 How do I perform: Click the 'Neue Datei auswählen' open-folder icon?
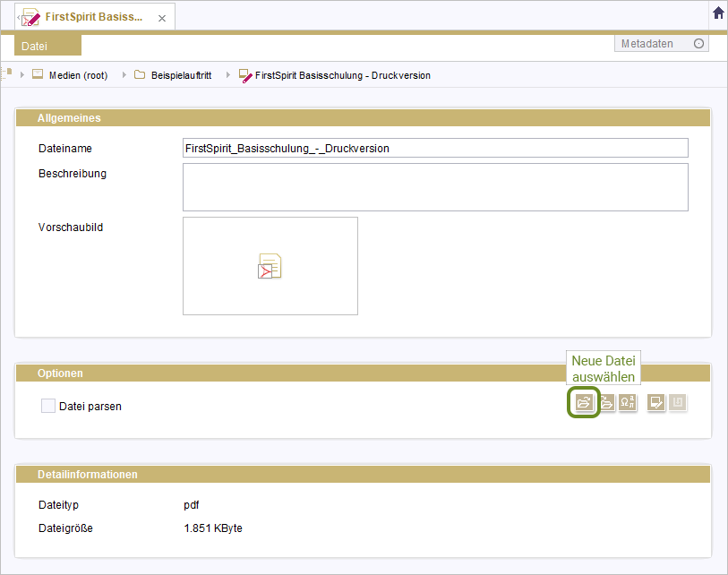coord(584,402)
